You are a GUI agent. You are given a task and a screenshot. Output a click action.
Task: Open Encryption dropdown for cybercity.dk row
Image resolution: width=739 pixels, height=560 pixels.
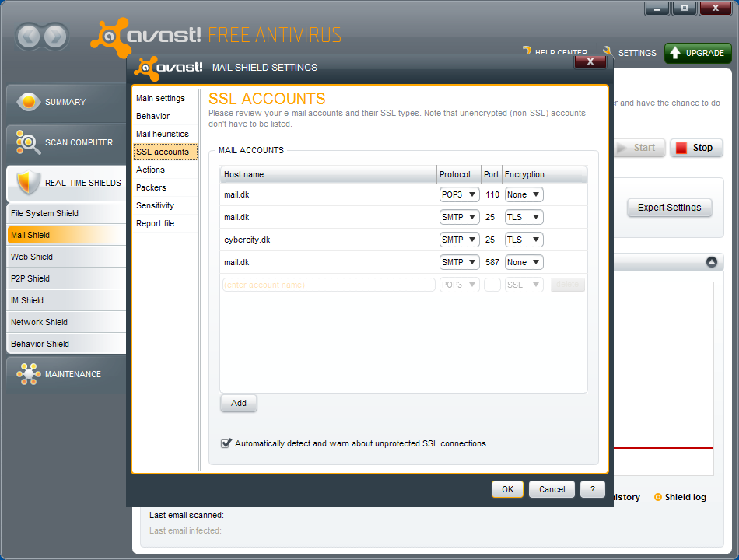(524, 240)
